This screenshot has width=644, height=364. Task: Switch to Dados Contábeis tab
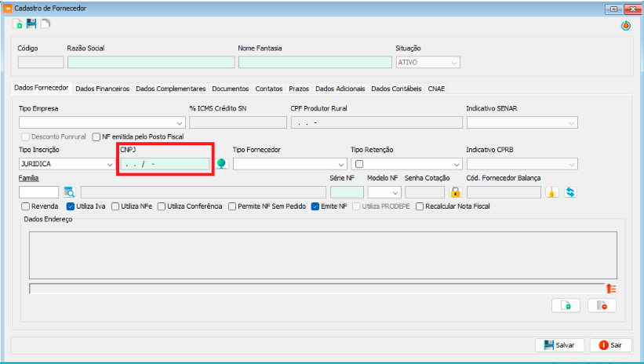pos(396,89)
